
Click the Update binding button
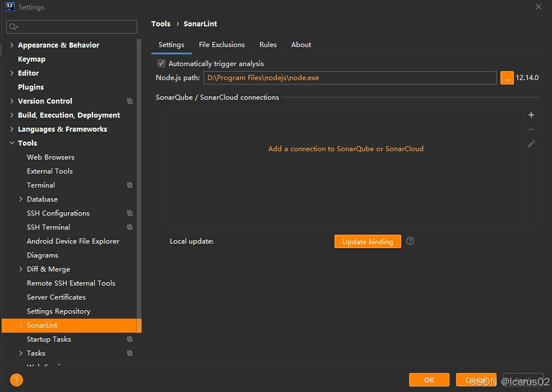(368, 241)
